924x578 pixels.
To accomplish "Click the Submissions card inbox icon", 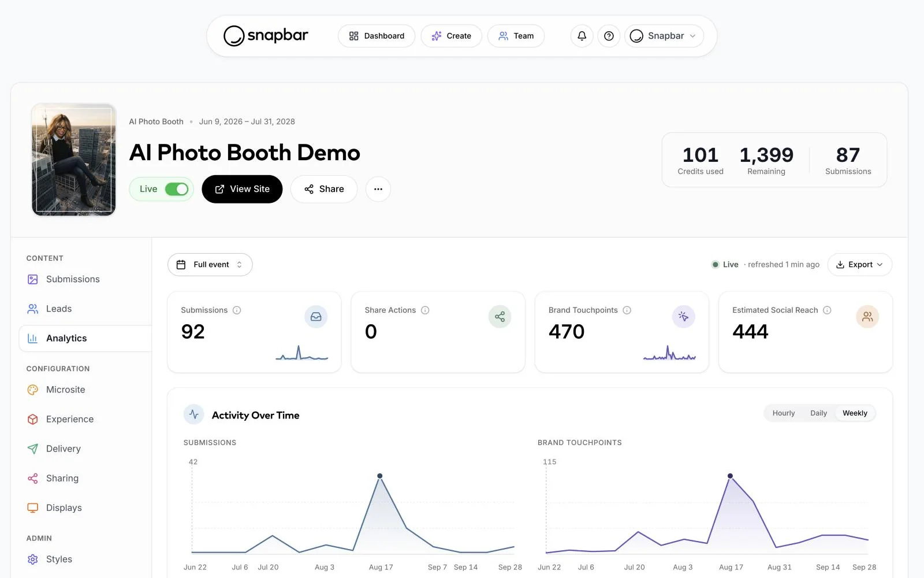I will click(316, 317).
